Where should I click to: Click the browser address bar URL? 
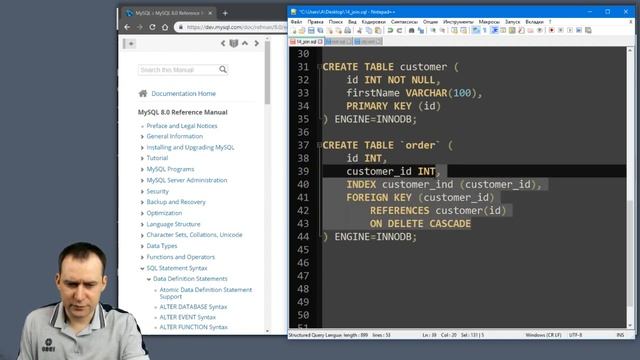click(237, 27)
